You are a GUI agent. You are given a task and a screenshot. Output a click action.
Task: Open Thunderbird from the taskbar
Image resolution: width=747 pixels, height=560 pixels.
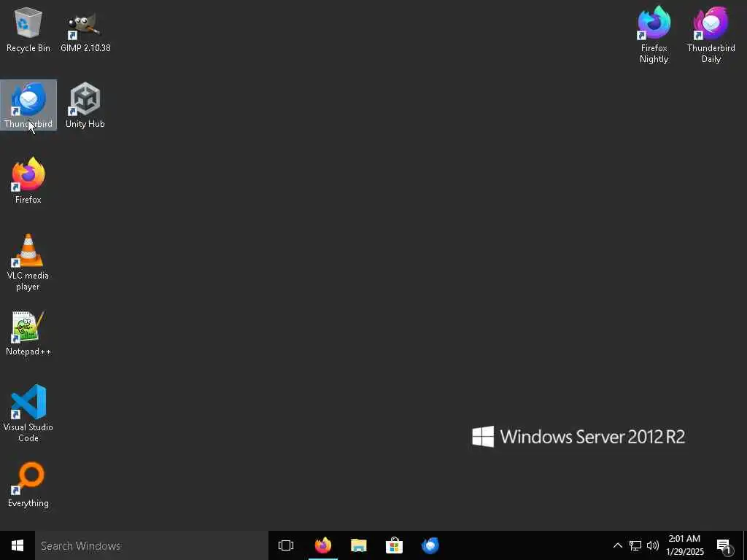coord(430,545)
